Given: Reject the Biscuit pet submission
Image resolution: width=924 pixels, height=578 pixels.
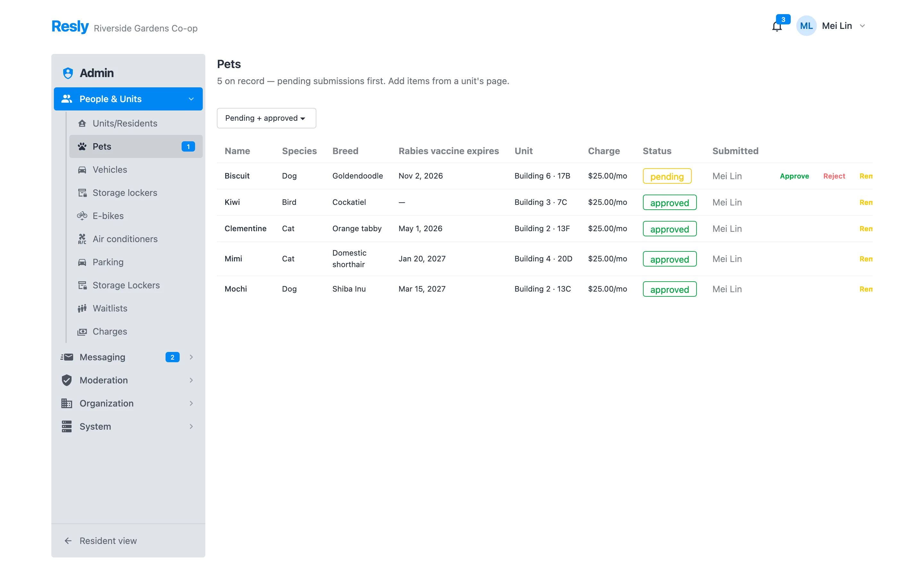Looking at the screenshot, I should (x=834, y=176).
